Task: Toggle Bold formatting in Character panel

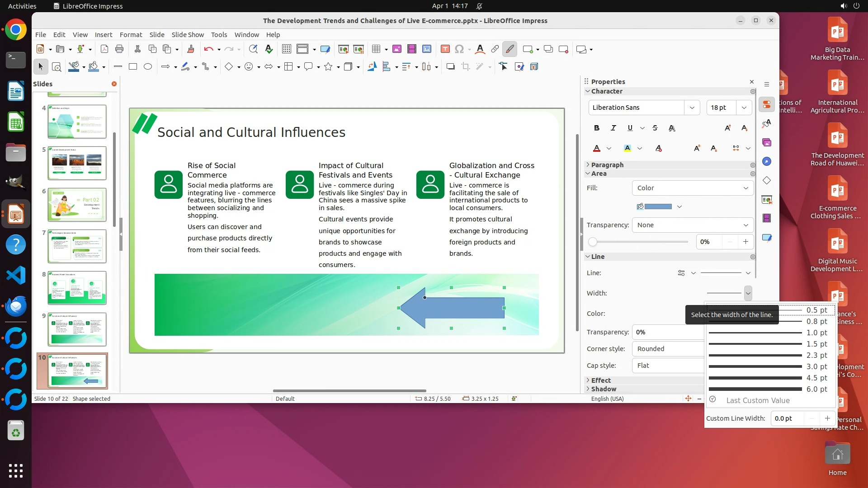Action: coord(597,128)
